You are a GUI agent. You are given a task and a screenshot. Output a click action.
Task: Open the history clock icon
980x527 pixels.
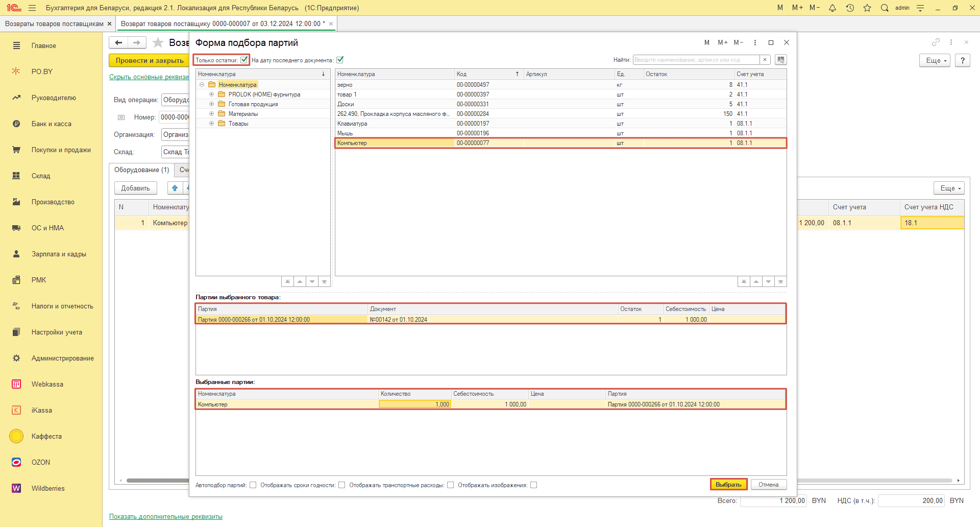point(850,8)
